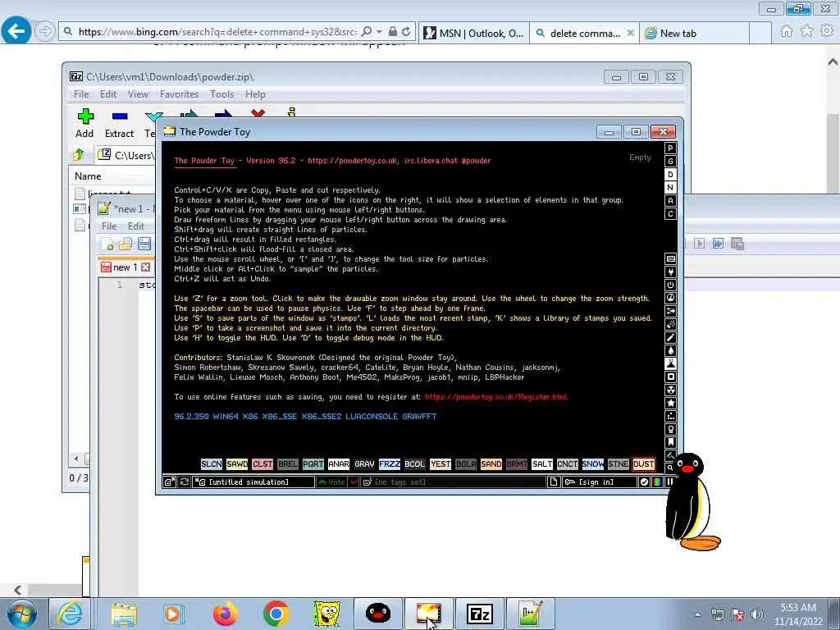Open the Radioactive element group
The height and width of the screenshot is (630, 840).
coord(670,390)
